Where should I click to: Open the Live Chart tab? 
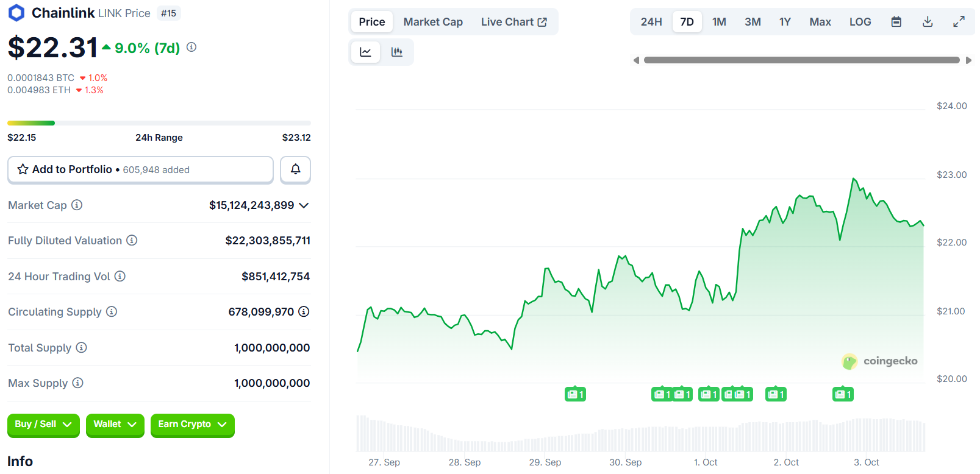(513, 22)
